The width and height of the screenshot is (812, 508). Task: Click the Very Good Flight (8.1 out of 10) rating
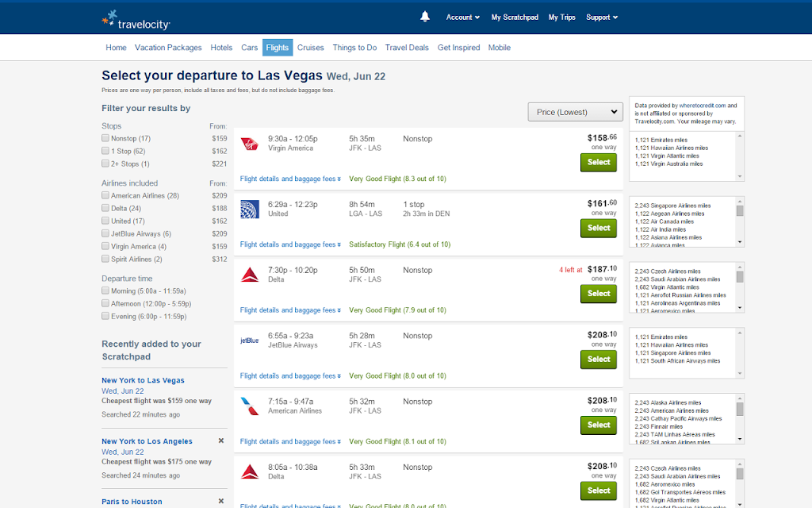pyautogui.click(x=398, y=441)
